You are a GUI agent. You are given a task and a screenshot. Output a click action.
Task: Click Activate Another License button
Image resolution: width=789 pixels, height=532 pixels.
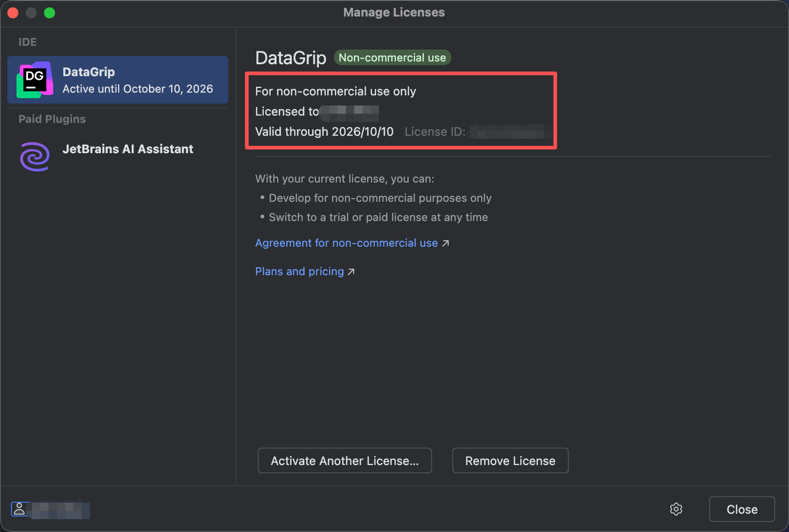pyautogui.click(x=344, y=460)
